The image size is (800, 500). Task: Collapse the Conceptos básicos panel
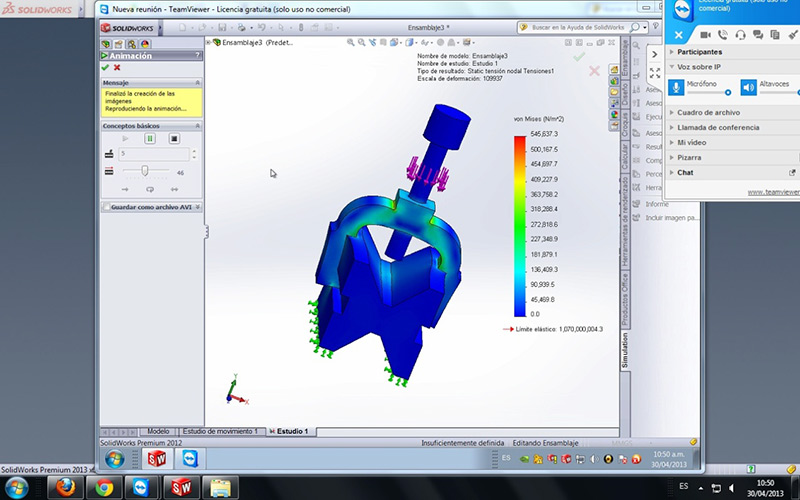(197, 126)
